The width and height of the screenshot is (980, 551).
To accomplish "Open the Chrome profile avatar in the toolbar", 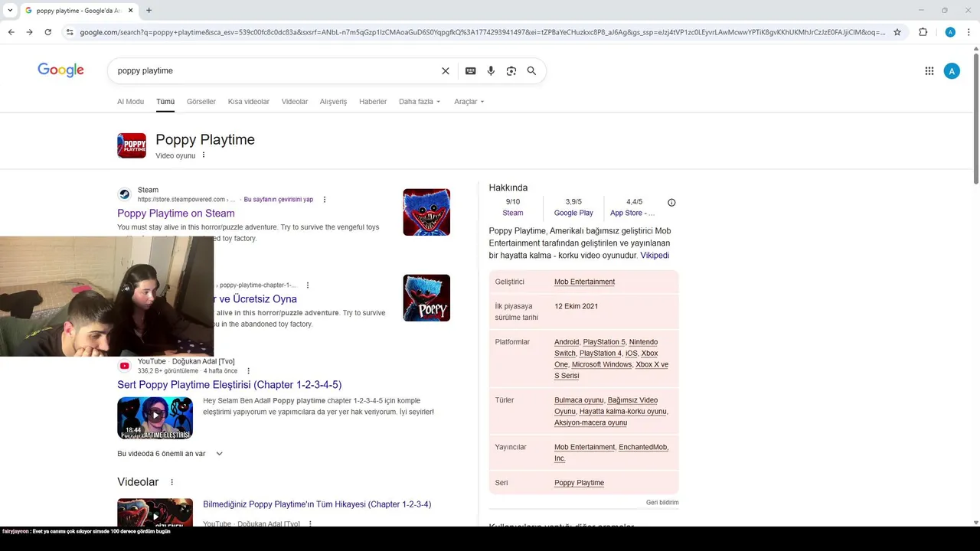I will [950, 32].
